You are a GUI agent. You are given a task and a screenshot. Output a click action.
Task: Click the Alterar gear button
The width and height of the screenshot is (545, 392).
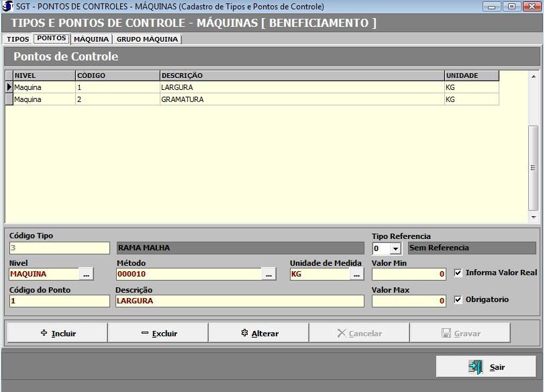tap(258, 333)
